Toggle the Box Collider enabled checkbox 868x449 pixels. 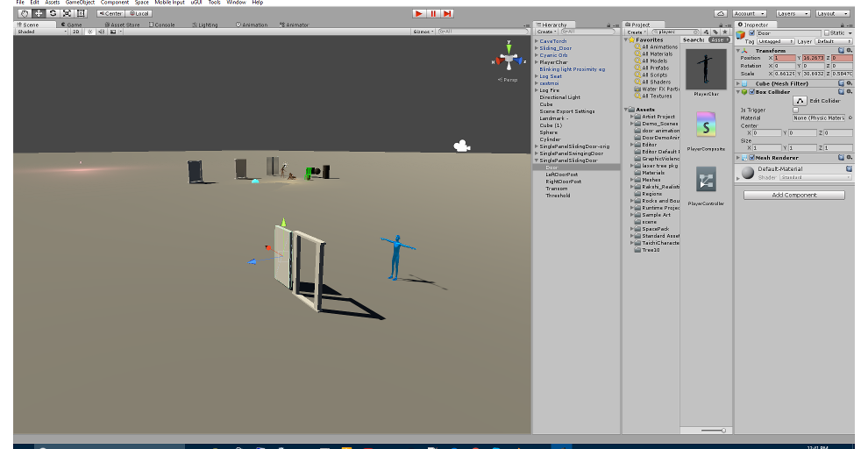(x=751, y=92)
